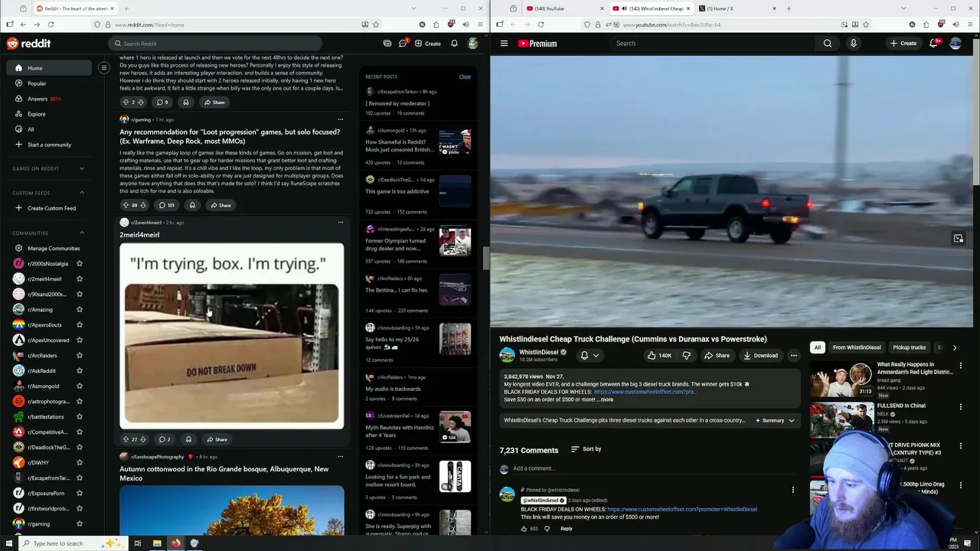Favorite r/Apexrollouts community star
This screenshot has height=551, width=980.
(x=79, y=325)
